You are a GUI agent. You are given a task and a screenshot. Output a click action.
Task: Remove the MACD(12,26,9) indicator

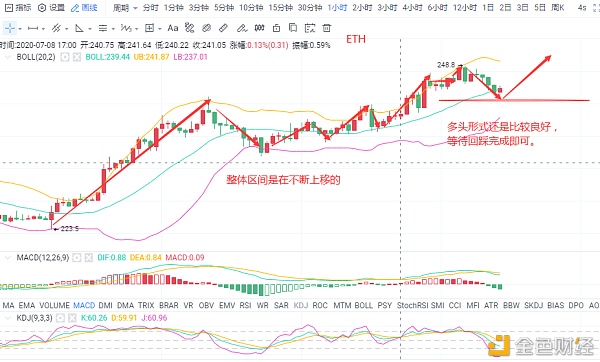click(x=88, y=258)
